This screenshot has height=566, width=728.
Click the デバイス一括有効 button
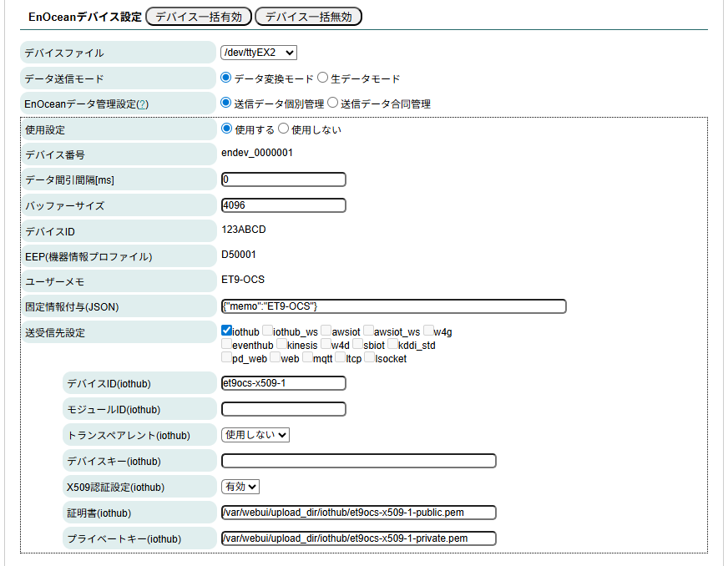(199, 17)
